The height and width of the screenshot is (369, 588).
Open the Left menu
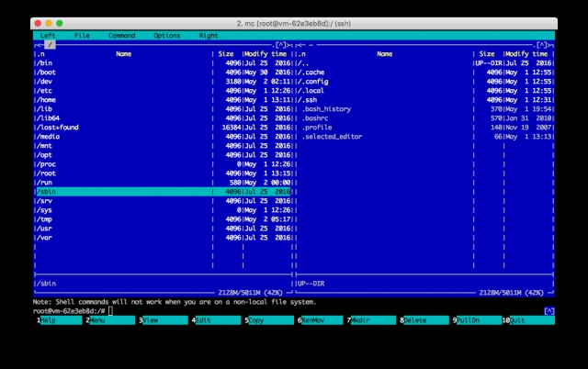(x=48, y=36)
